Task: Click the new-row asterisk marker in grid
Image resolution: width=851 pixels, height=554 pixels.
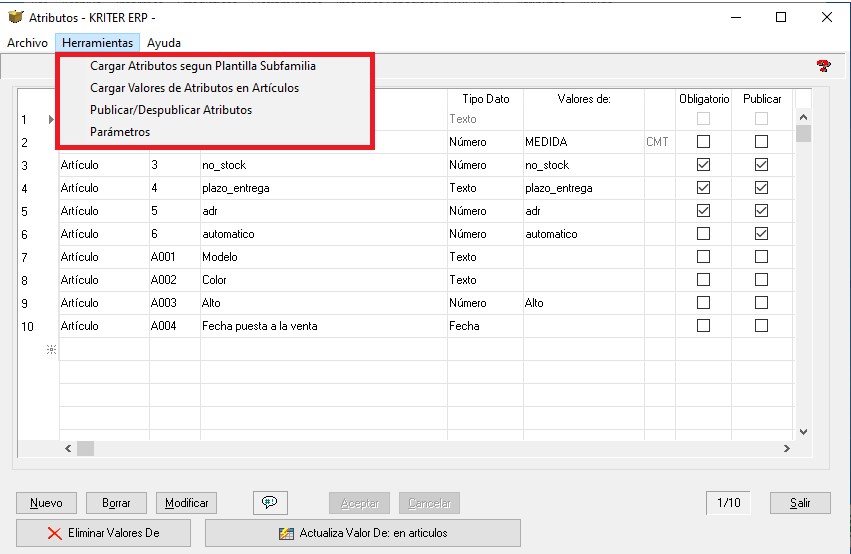Action: 51,349
